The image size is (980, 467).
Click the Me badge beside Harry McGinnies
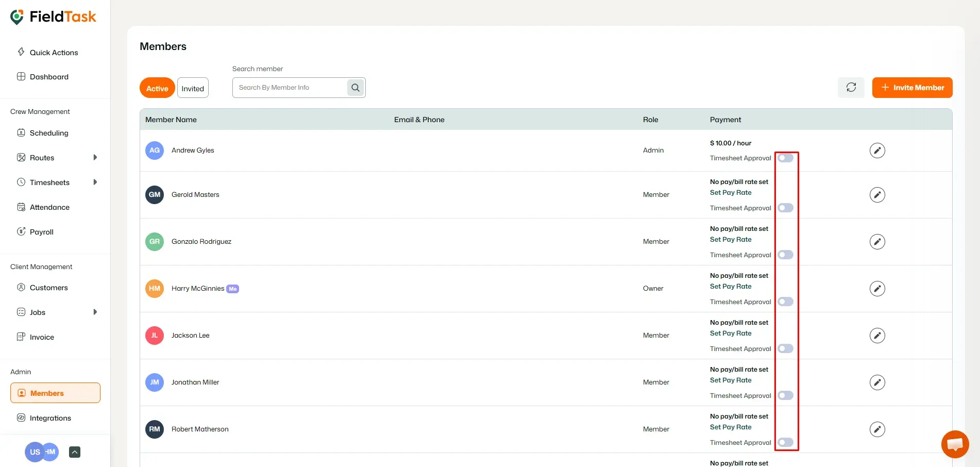click(x=233, y=289)
